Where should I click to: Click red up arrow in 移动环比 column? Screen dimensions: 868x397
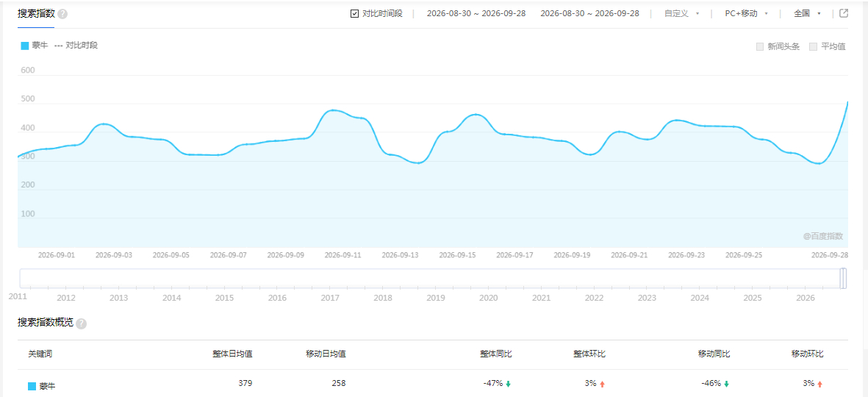pos(819,383)
